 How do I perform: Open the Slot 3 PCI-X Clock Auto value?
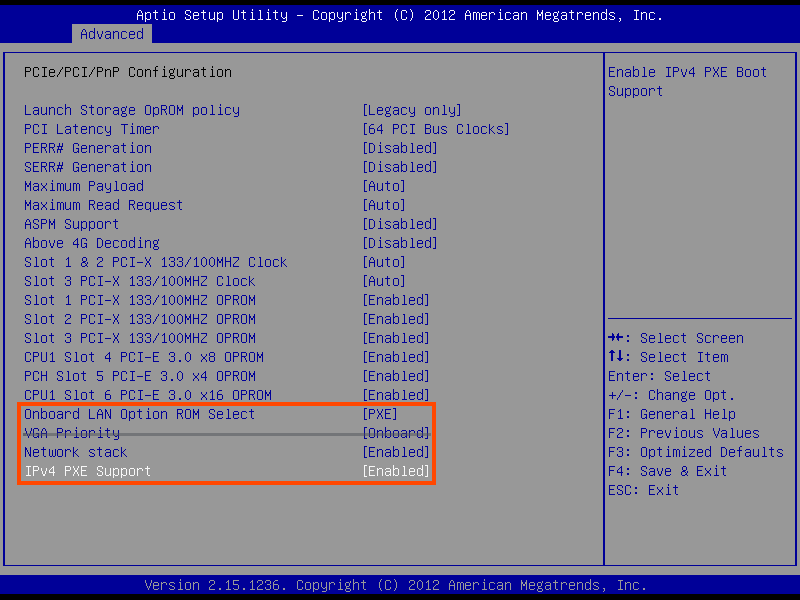click(x=383, y=281)
